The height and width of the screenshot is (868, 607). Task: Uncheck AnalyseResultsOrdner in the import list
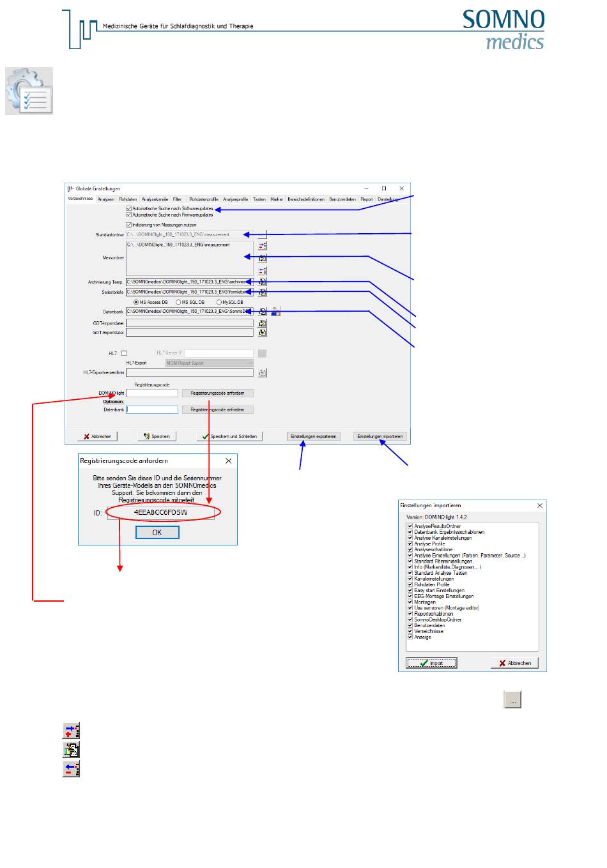tap(410, 526)
